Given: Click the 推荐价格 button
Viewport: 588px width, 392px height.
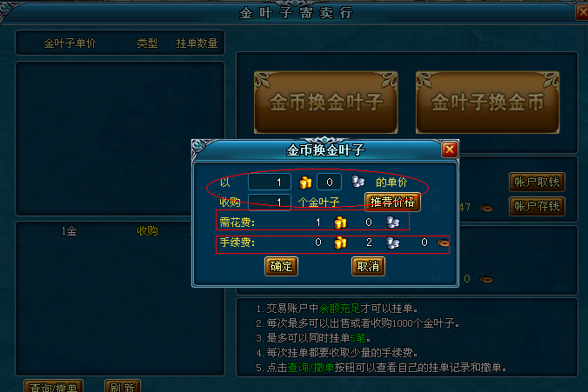Looking at the screenshot, I should point(392,202).
